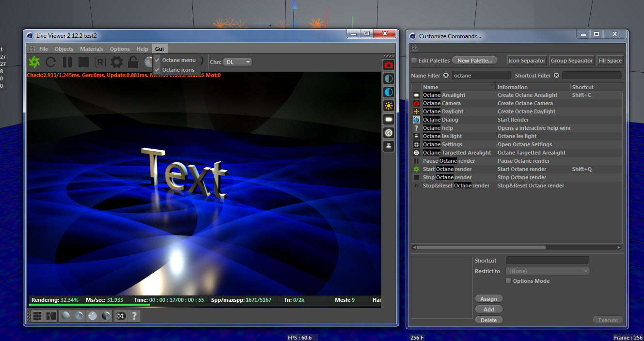This screenshot has height=341, width=644.
Task: Add Octane Arealight via white rectangle sidebar icon
Action: tap(389, 119)
